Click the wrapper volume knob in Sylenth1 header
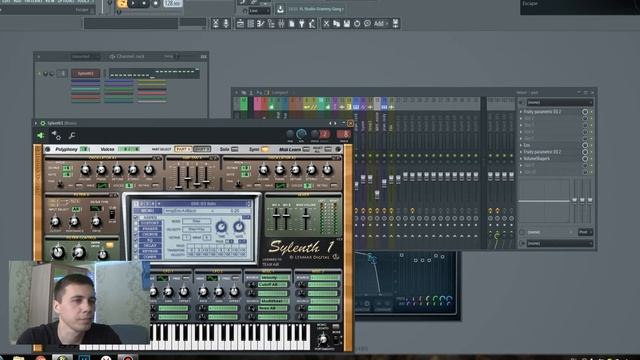 click(x=301, y=134)
